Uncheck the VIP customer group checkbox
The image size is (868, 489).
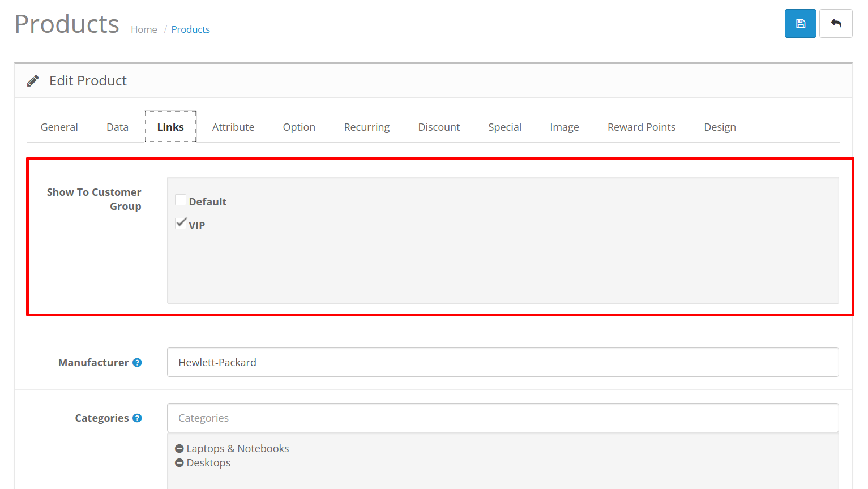coord(181,223)
